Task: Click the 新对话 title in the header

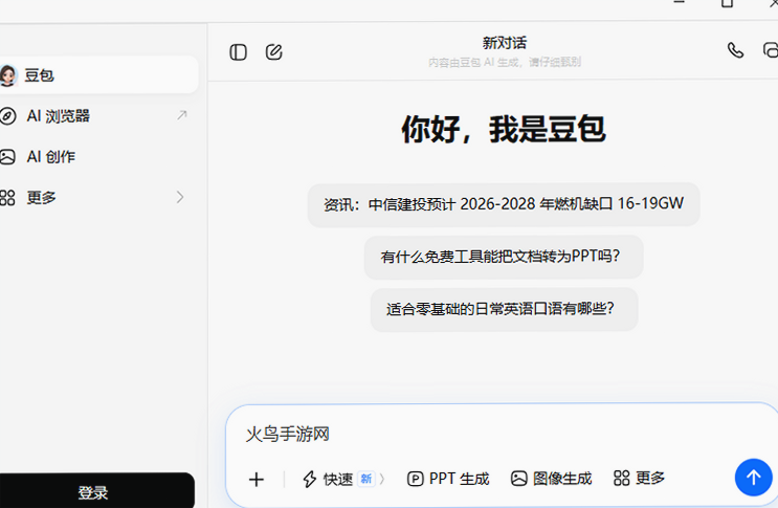Action: (504, 43)
